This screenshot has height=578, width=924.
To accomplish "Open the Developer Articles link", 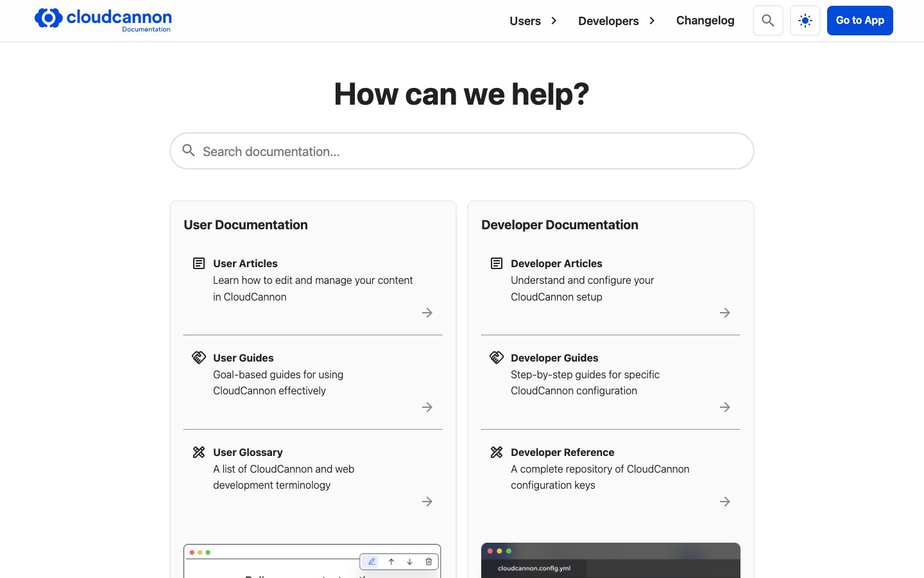I will [556, 263].
